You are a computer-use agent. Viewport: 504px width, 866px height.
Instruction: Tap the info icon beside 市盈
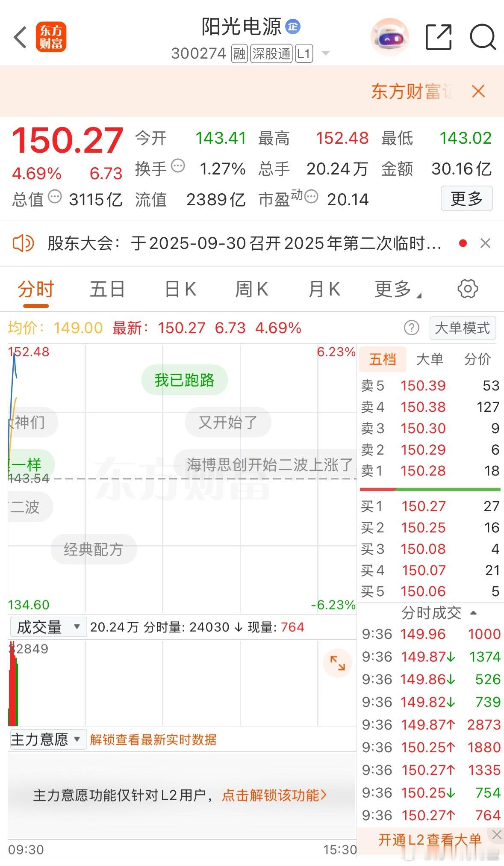(x=311, y=197)
